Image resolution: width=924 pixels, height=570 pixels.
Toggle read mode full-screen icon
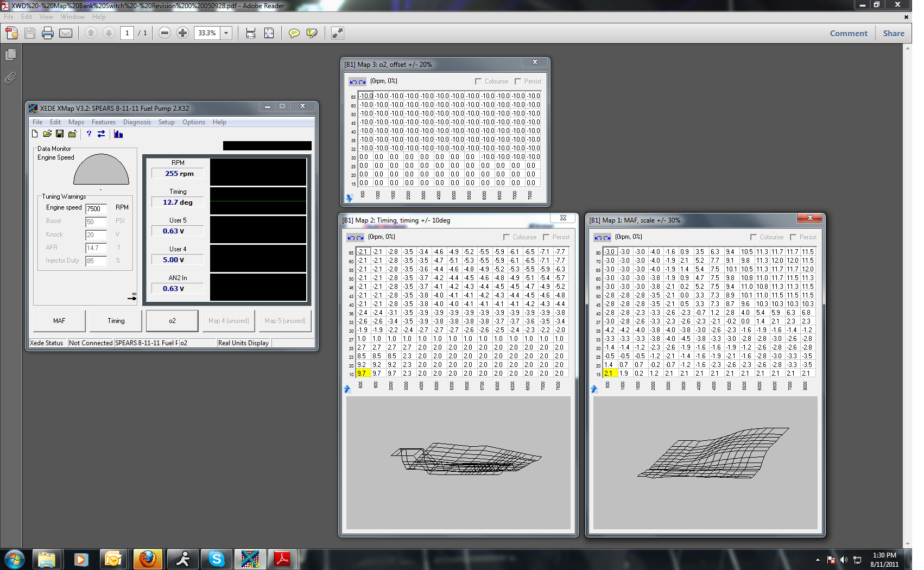coord(337,33)
